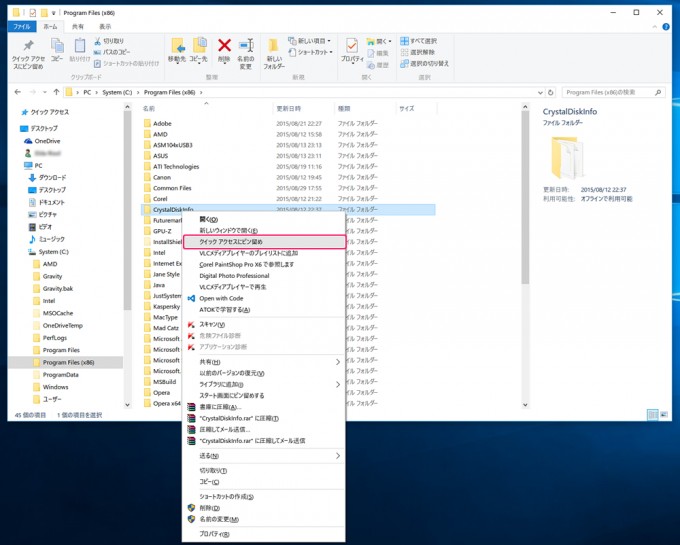
Task: Switch to the Share (共有) ribbon tab
Action: (x=78, y=27)
